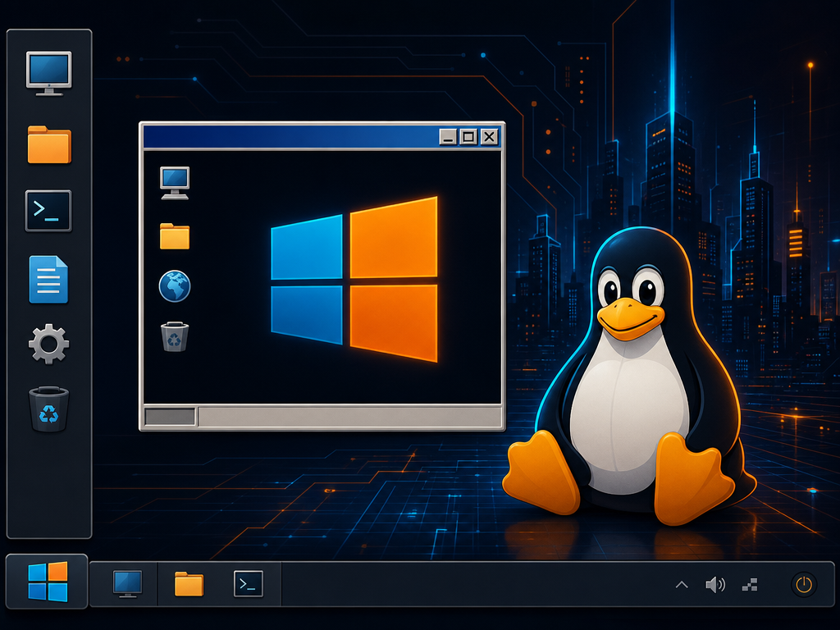Maximize the window with the Windows logo
Viewport: 840px width, 630px height.
[468, 137]
